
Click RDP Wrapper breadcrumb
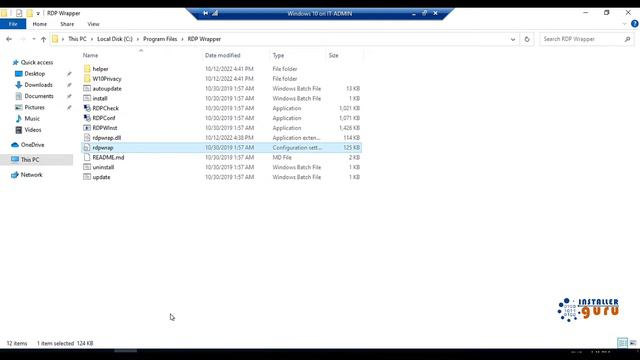(204, 39)
